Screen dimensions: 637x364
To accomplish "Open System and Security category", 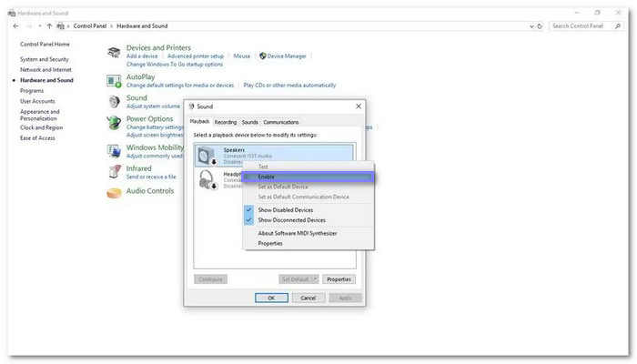I will pos(45,59).
